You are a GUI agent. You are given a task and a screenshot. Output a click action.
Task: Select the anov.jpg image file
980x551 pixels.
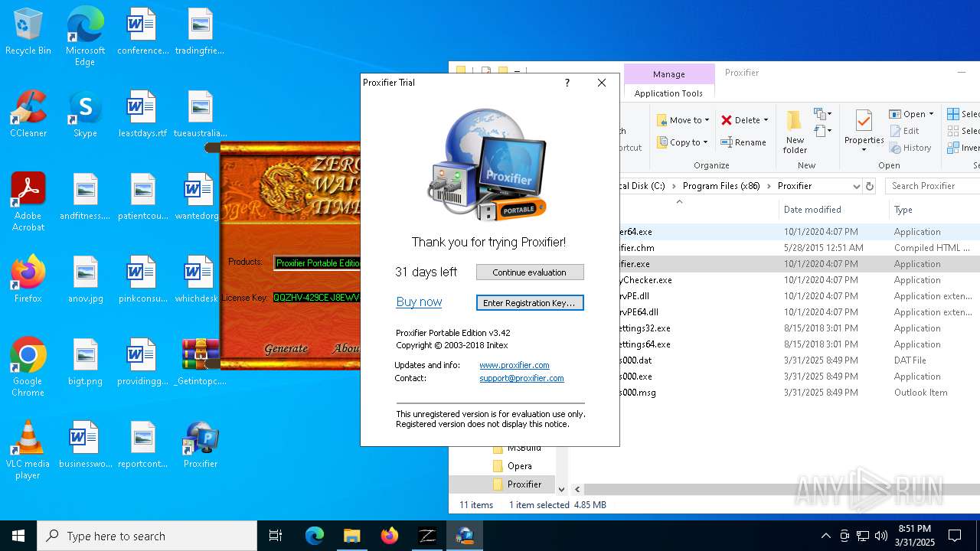click(x=85, y=279)
